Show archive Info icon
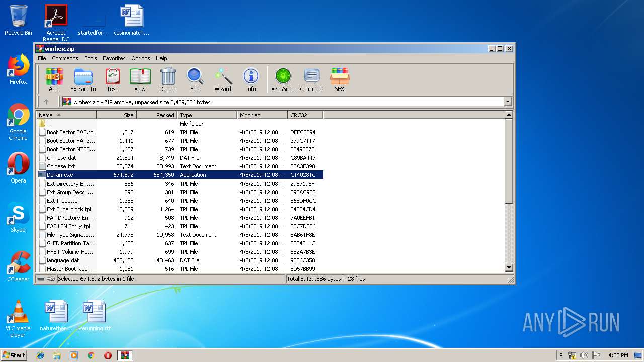 251,80
